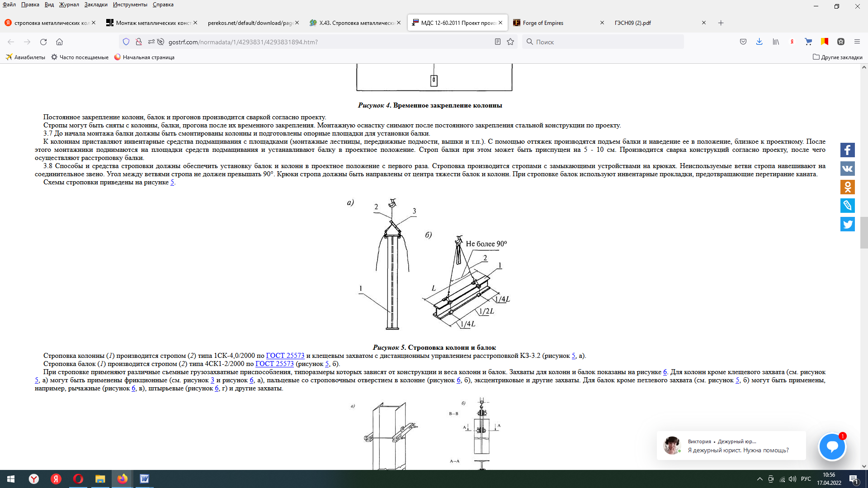Open the Файл menu

tap(9, 5)
